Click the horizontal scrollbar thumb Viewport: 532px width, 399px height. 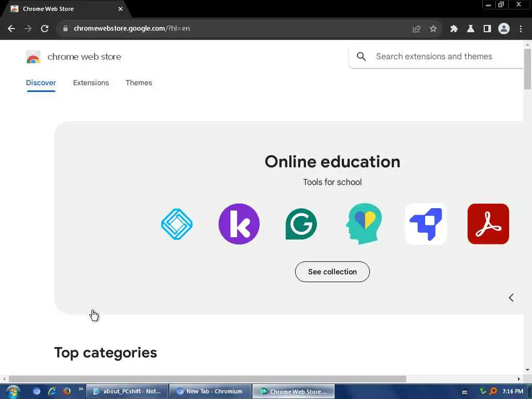207,379
